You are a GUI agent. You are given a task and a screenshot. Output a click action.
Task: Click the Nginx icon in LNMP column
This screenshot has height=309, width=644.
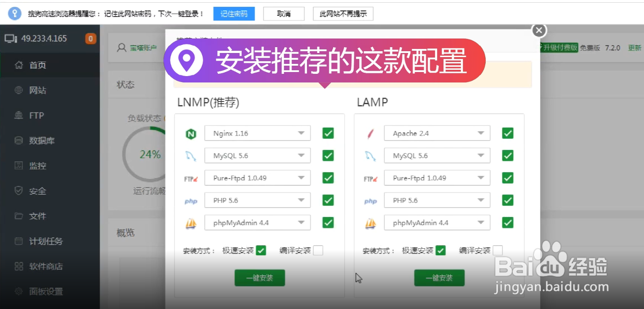(x=191, y=134)
